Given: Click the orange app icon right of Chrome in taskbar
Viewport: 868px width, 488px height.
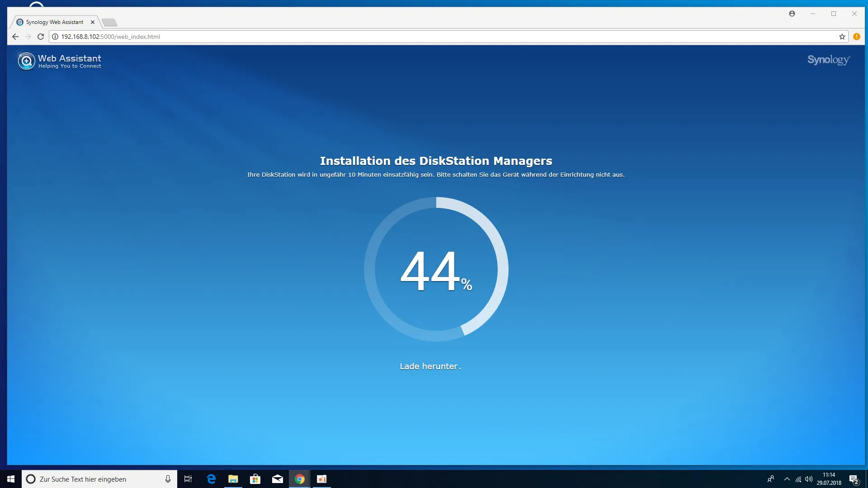Looking at the screenshot, I should (x=322, y=479).
